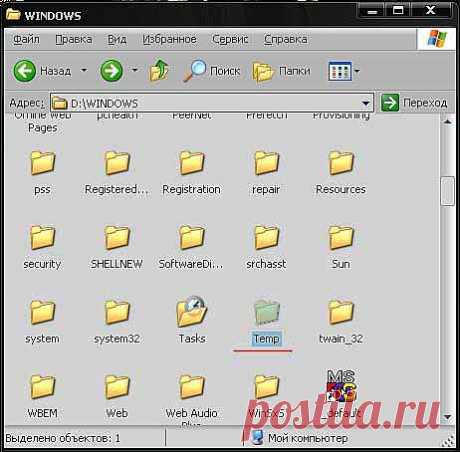Viewport: 460px width, 452px height.
Task: Click the highlighted Temp folder icon
Action: tap(266, 312)
